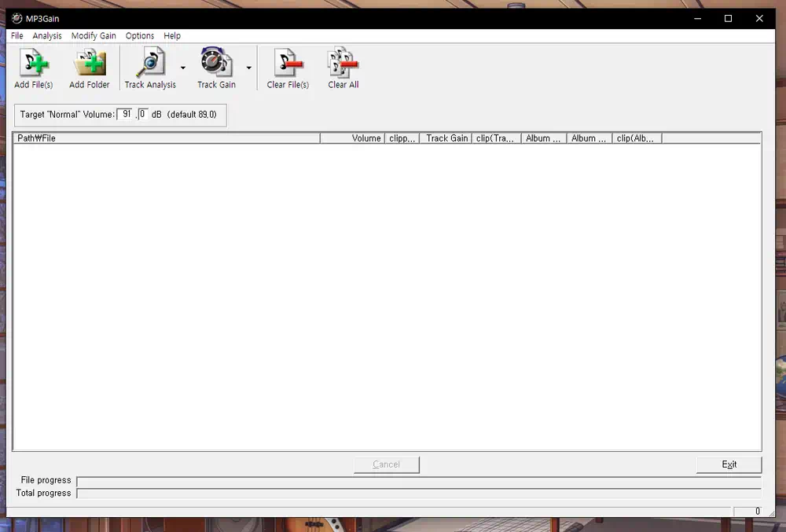Sort by Volume column header

point(352,138)
